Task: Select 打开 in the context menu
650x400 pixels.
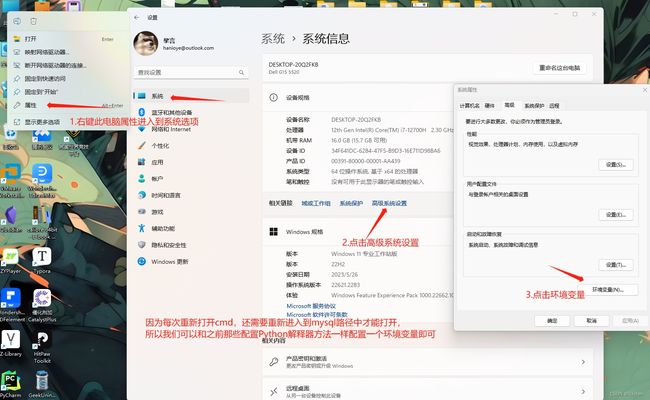Action: (66, 39)
